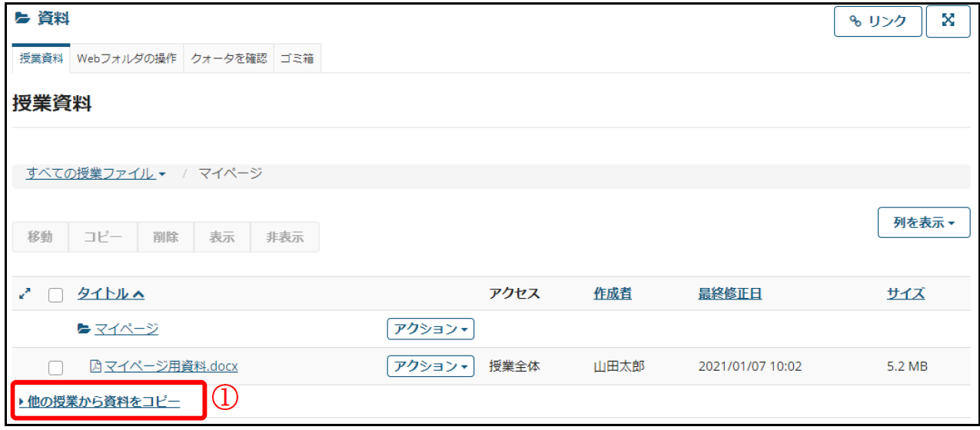Click the expand-all arrows icon in header

point(25,293)
